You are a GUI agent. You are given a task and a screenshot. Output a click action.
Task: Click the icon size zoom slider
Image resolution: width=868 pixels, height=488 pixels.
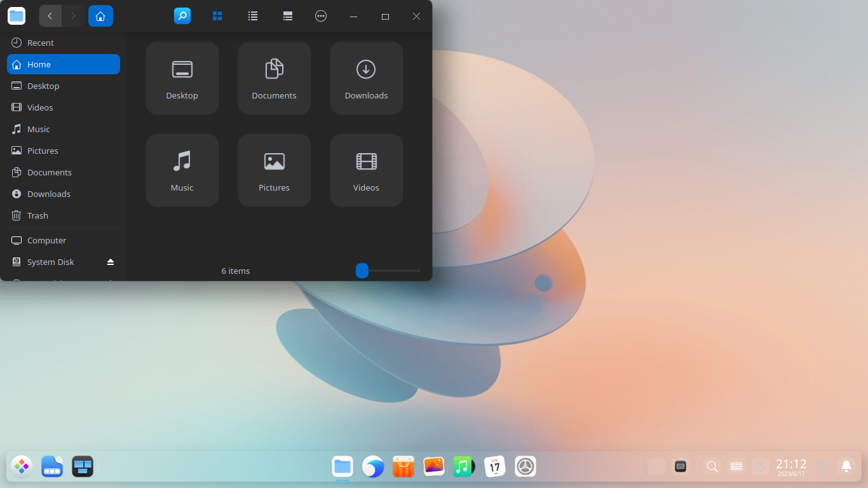coord(362,271)
